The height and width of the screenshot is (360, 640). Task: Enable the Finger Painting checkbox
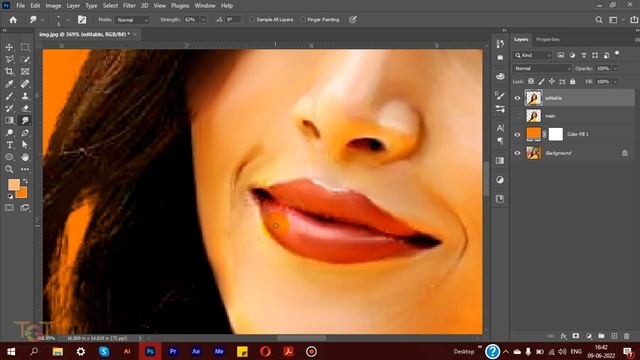pyautogui.click(x=303, y=20)
